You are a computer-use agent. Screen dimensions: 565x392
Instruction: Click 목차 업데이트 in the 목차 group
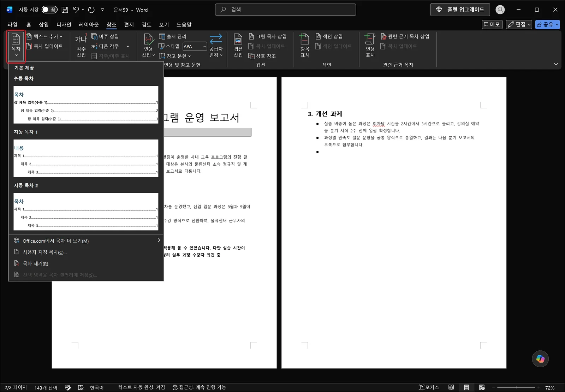(x=44, y=46)
